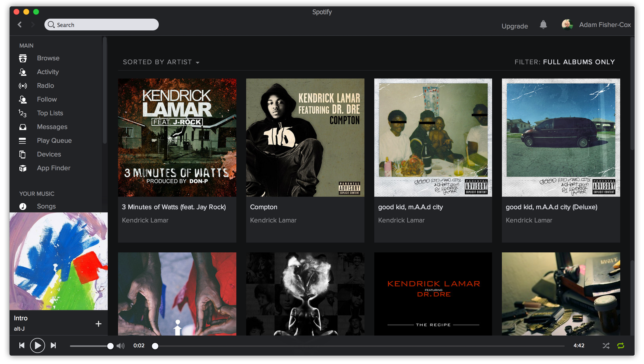The image size is (644, 364).
Task: Toggle shuffle playback
Action: [606, 346]
